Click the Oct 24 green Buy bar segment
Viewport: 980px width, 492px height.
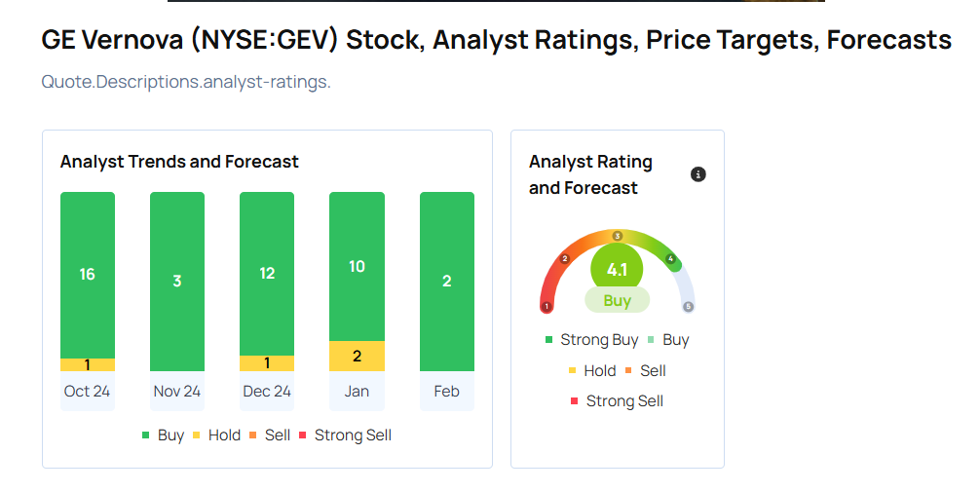point(88,274)
